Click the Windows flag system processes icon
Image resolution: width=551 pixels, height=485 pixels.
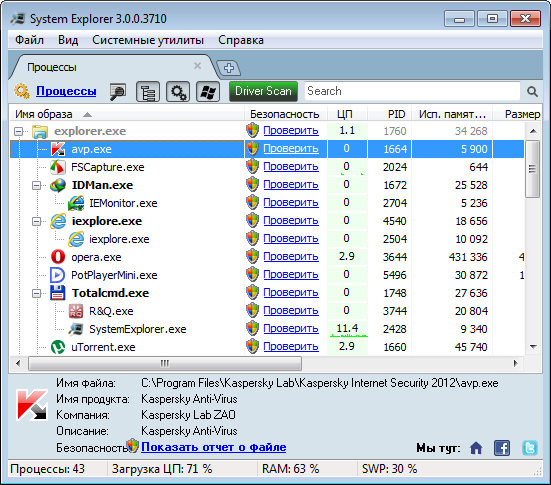tap(208, 92)
